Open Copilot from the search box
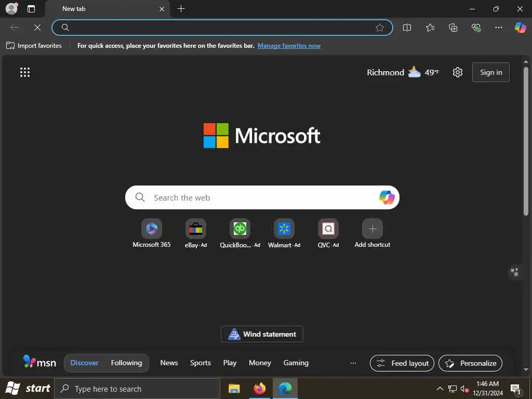 point(387,197)
